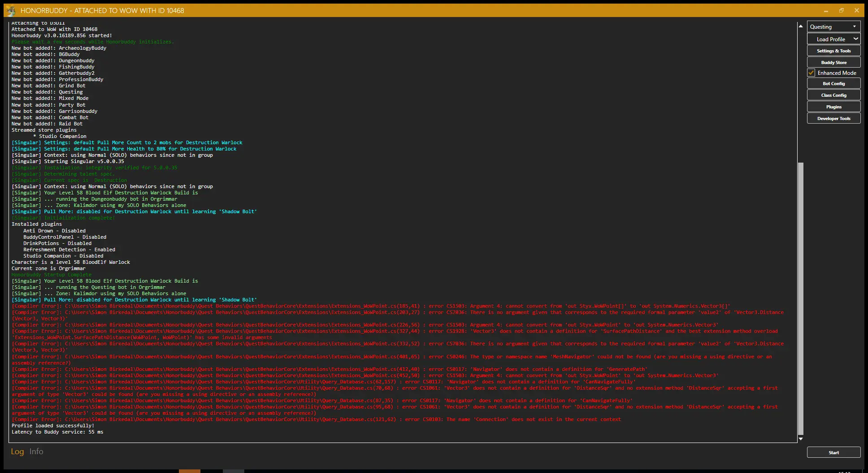This screenshot has width=868, height=473.
Task: Expand the Load Profile chevron arrow
Action: click(855, 39)
